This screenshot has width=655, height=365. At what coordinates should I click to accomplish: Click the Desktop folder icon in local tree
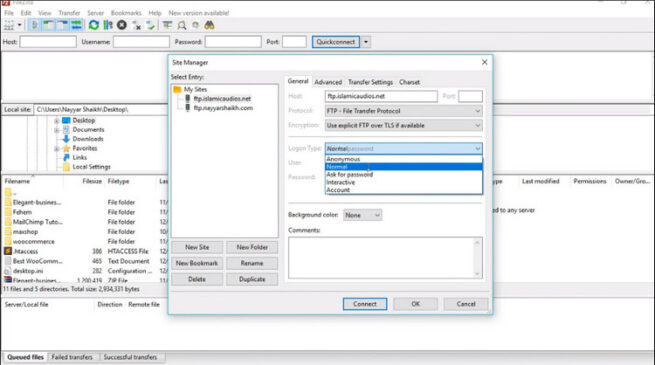(66, 120)
